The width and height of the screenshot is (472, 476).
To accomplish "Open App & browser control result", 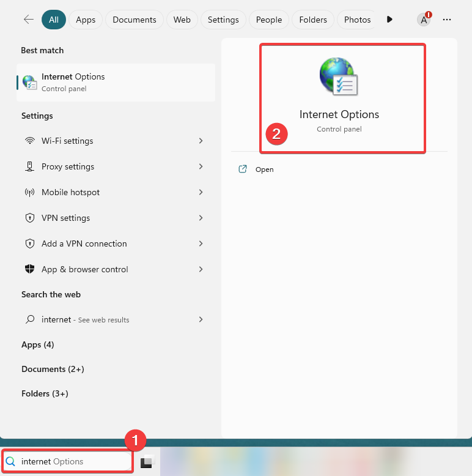I will (116, 269).
